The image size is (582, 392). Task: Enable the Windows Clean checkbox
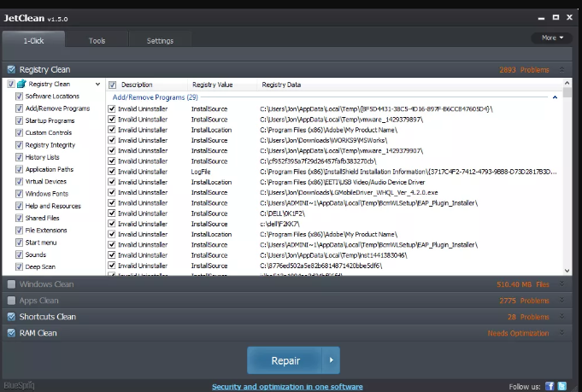pos(11,284)
